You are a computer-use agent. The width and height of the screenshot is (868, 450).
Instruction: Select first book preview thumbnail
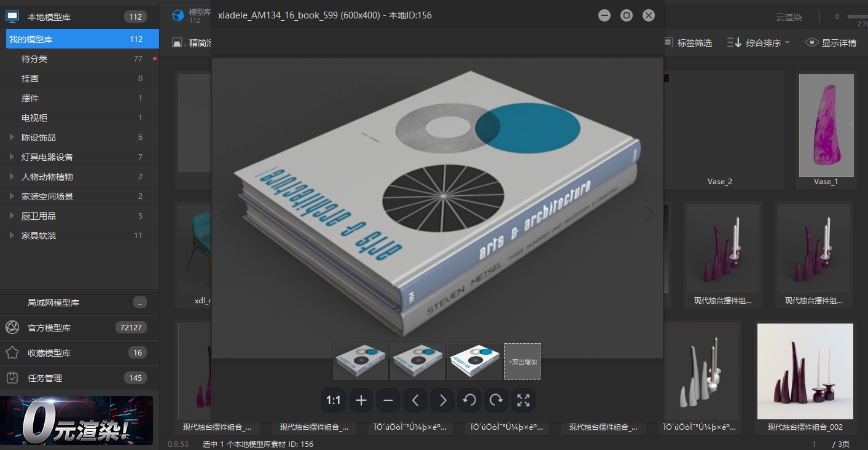(361, 362)
